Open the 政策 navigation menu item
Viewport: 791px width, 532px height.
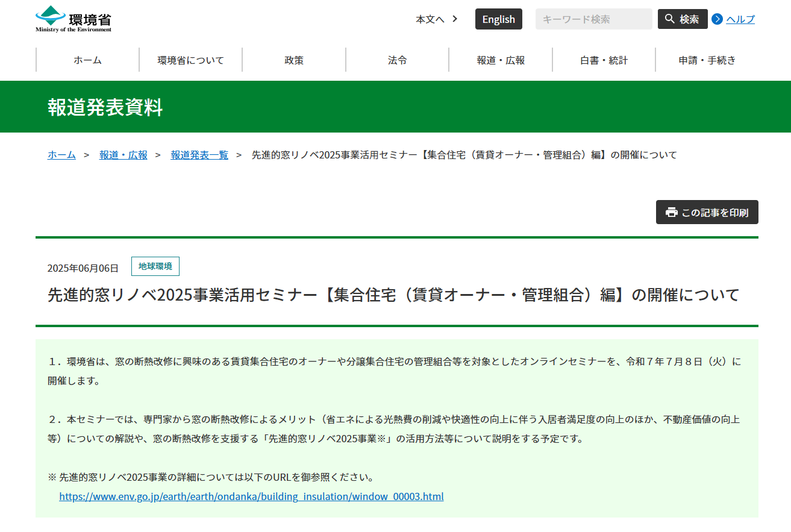pyautogui.click(x=294, y=60)
